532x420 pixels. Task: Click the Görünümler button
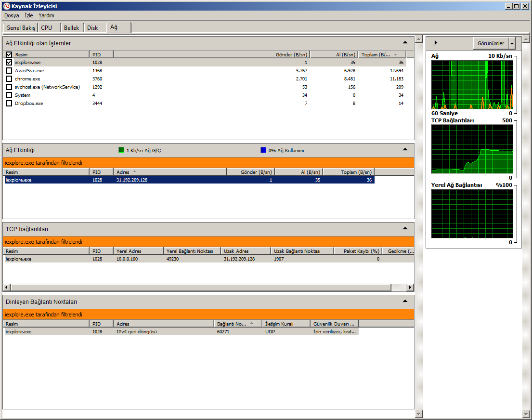point(491,43)
